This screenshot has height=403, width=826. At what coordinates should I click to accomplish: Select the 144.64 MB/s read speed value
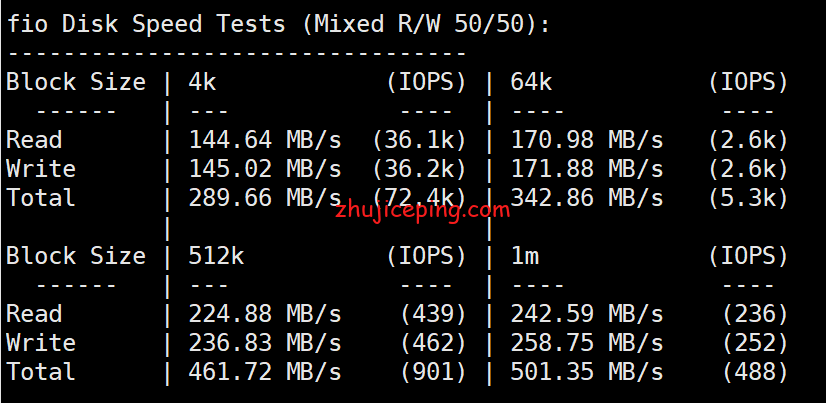[265, 140]
